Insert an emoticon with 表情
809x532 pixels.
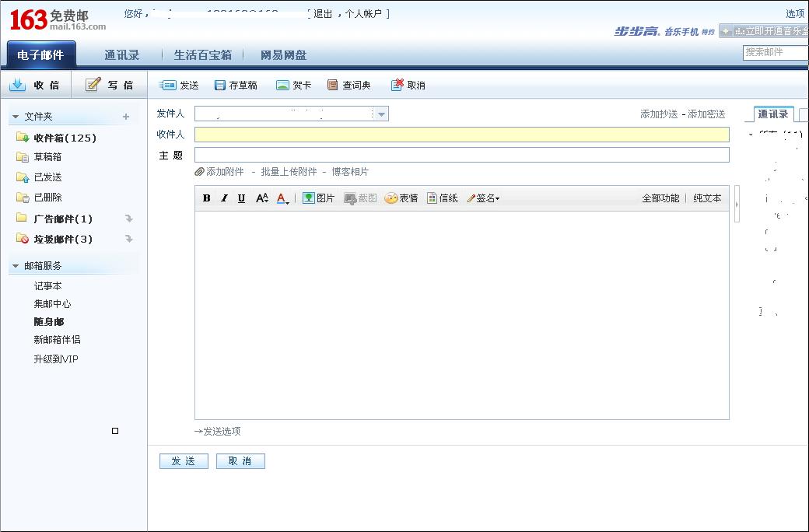pos(401,198)
